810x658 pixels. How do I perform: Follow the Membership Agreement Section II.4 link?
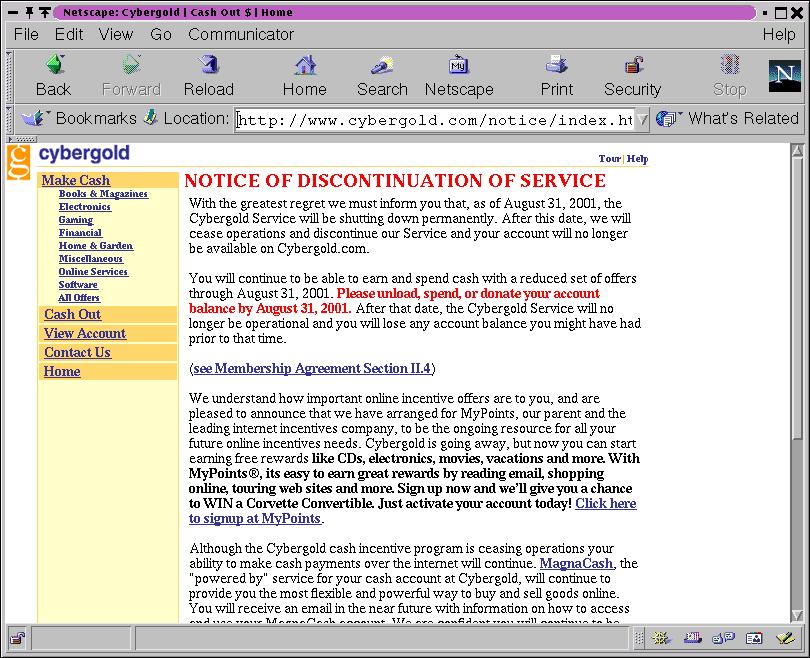pos(312,368)
